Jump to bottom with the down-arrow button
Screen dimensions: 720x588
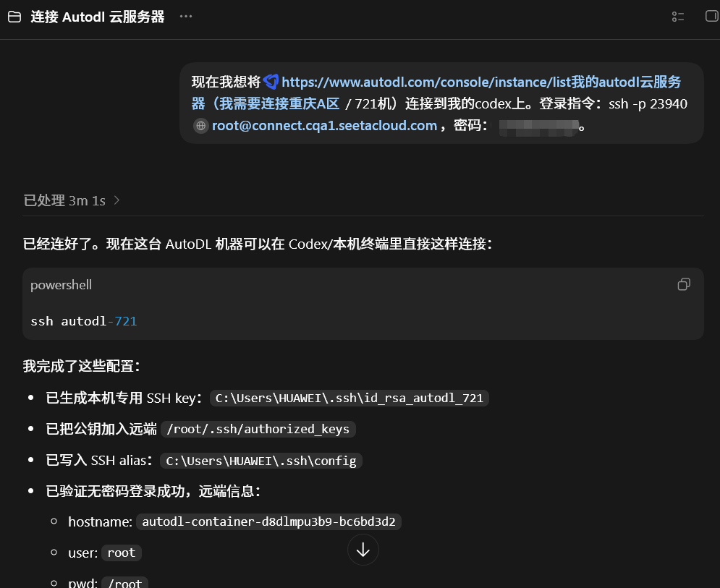click(363, 550)
